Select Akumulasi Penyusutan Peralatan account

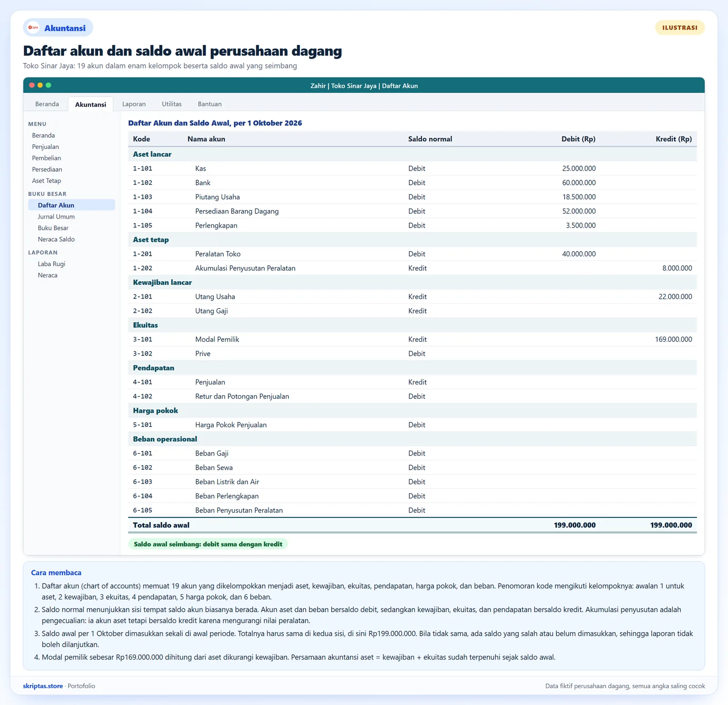(x=245, y=269)
